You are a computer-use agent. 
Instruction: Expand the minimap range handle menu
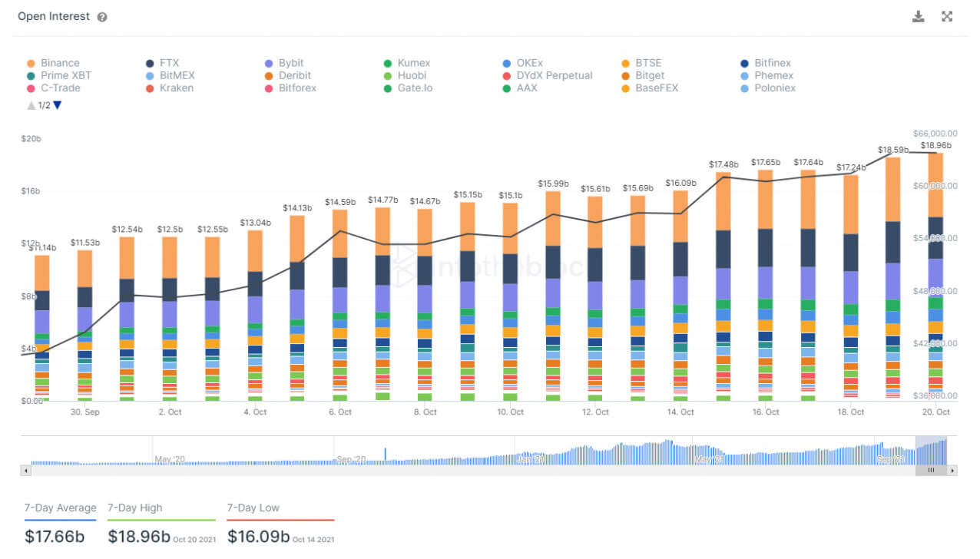coord(930,470)
